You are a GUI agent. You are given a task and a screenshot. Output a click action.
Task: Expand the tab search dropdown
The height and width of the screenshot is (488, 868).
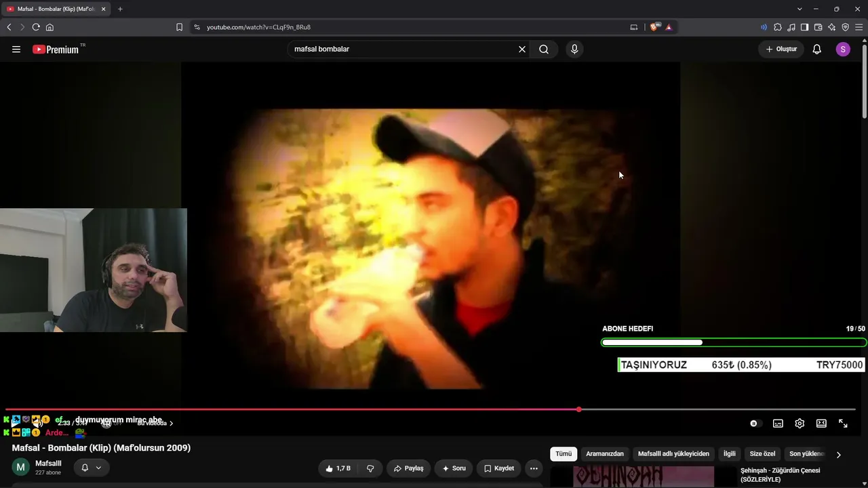[800, 9]
